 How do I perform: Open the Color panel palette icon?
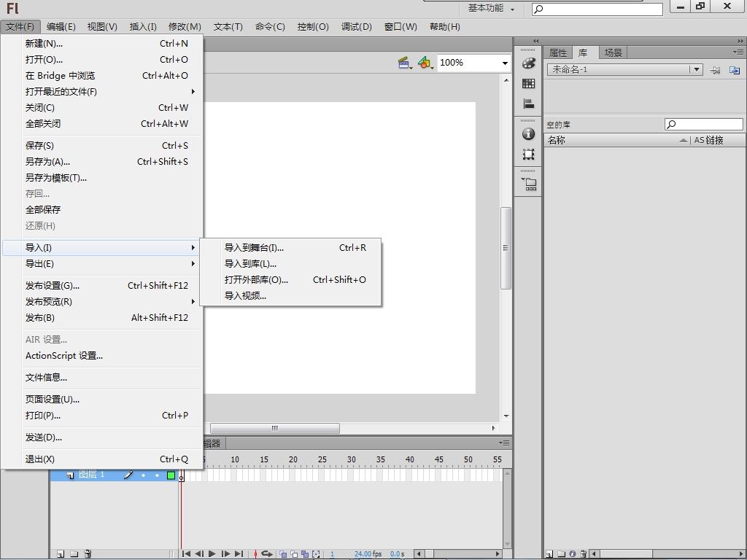[x=529, y=63]
